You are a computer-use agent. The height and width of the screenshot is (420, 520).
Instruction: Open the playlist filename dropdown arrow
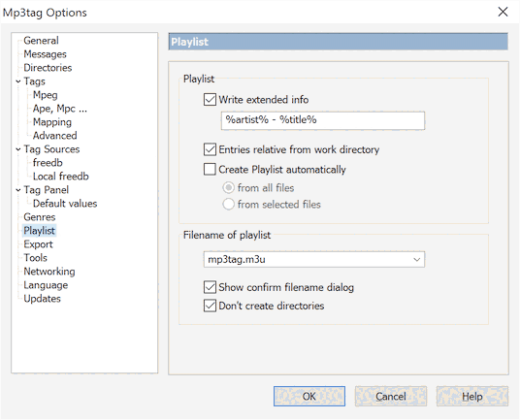click(417, 259)
